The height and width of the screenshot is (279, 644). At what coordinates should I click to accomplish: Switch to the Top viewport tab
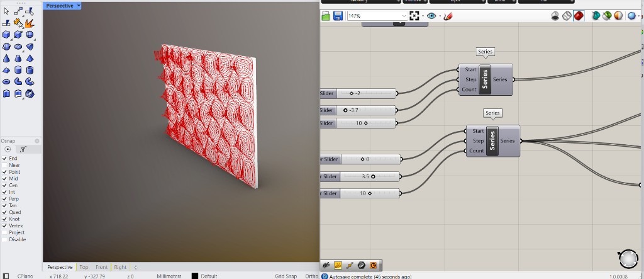84,267
